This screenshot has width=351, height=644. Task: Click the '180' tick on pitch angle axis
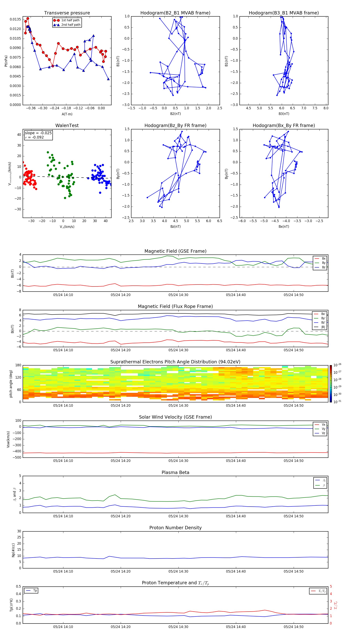[18, 365]
